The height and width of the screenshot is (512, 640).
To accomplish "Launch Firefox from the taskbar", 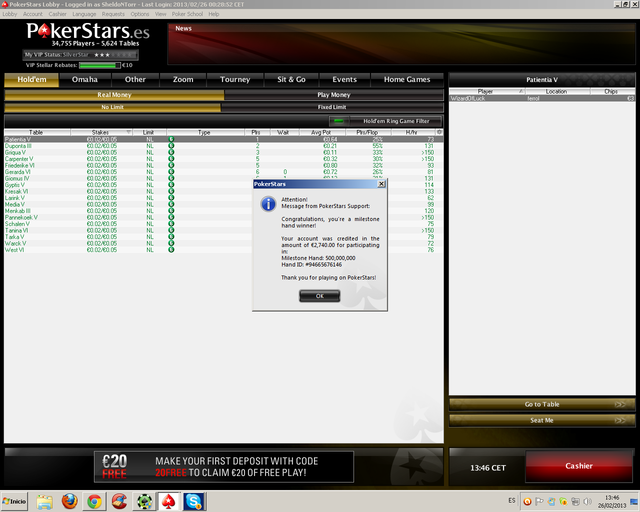I will point(69,501).
